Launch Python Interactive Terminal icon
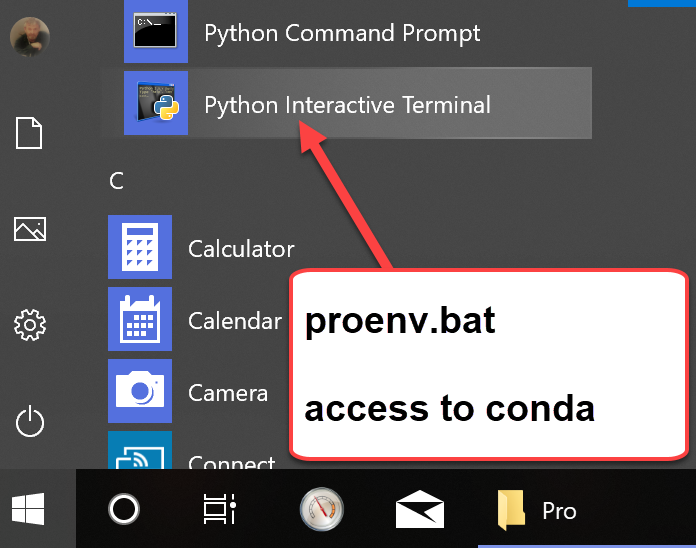 (x=156, y=103)
